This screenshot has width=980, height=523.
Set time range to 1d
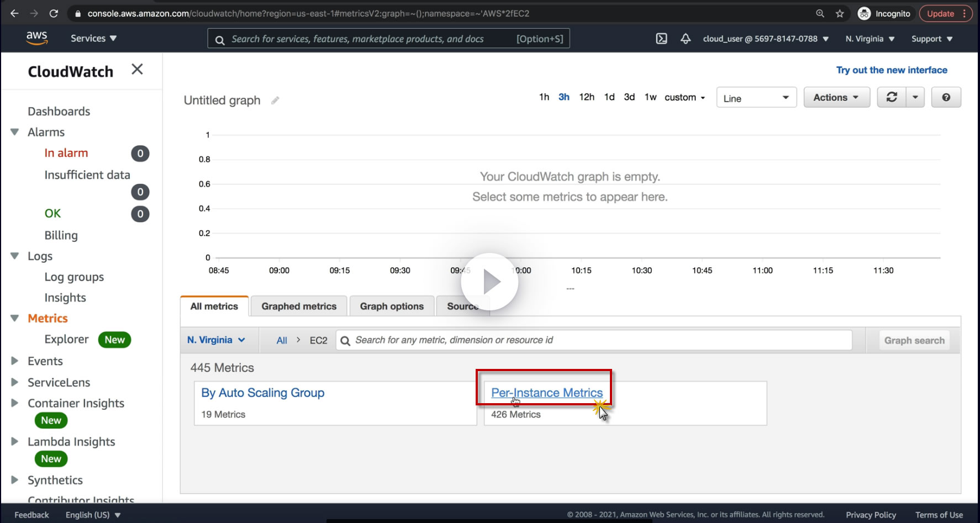click(x=609, y=97)
